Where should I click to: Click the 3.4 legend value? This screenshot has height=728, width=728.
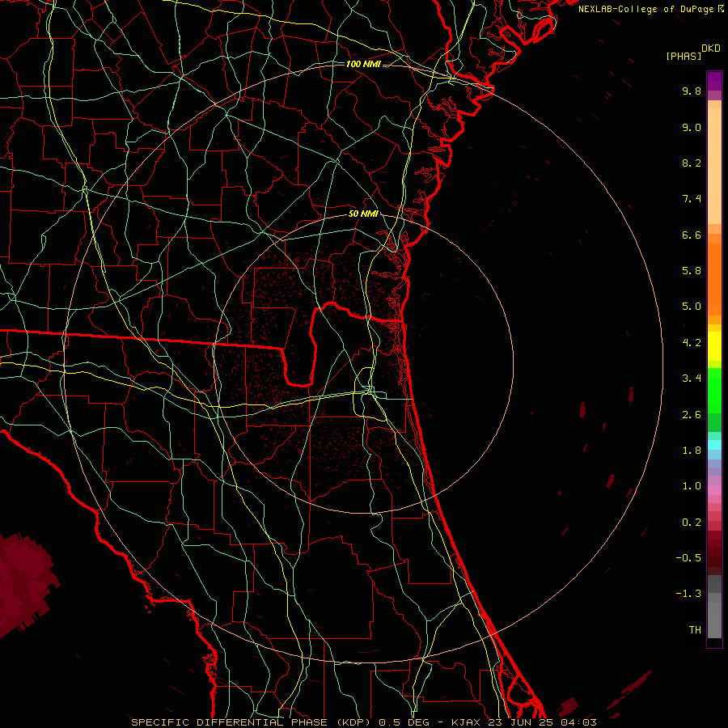[692, 379]
